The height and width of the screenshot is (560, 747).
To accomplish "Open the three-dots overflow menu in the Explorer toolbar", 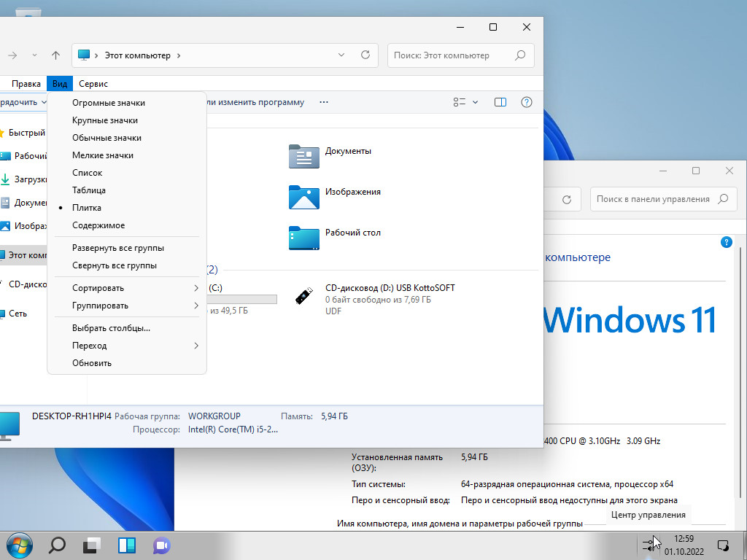I will 324,102.
